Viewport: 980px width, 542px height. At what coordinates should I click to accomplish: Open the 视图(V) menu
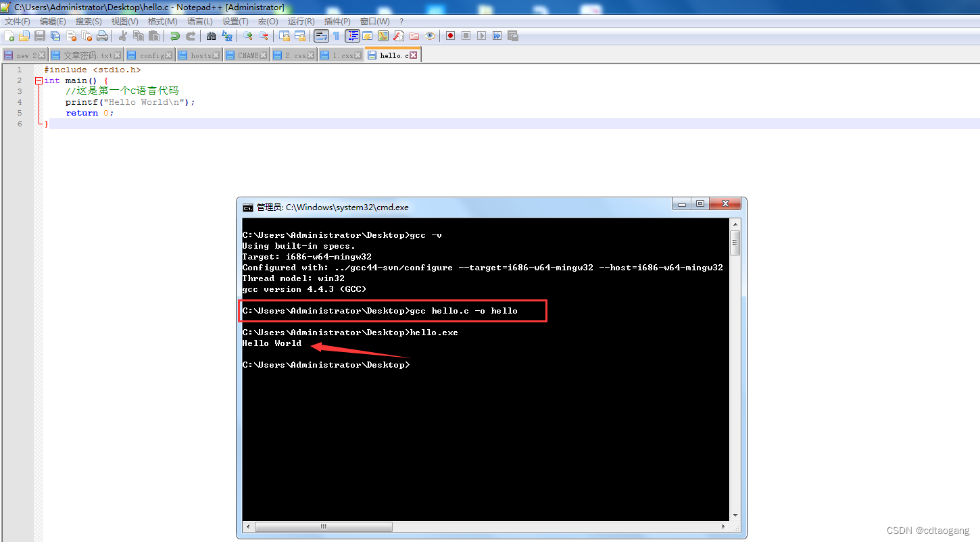[x=125, y=22]
